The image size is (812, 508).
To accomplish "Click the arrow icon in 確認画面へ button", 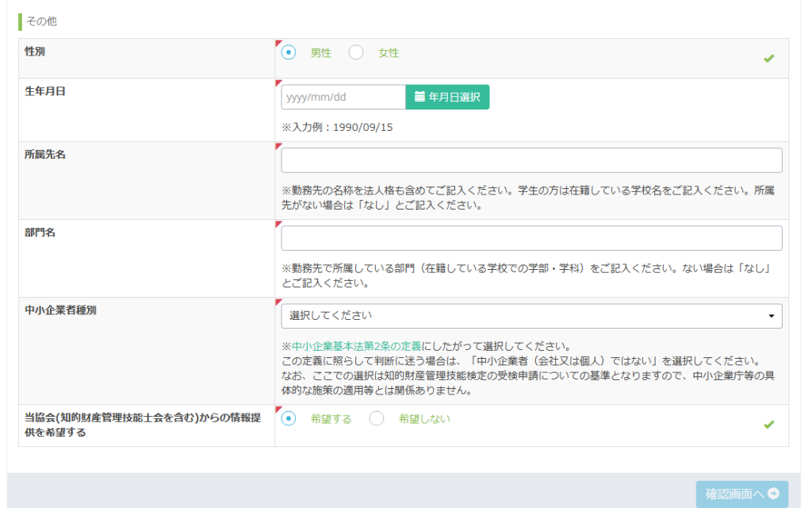I will 773,493.
